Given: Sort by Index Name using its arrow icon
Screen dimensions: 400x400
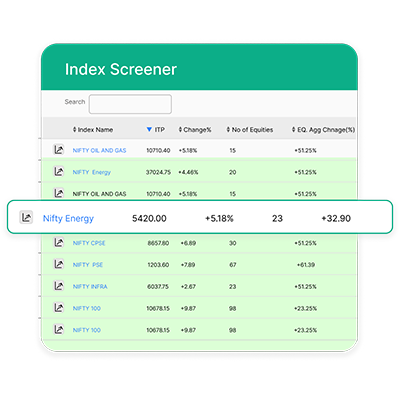Looking at the screenshot, I should click(x=74, y=130).
